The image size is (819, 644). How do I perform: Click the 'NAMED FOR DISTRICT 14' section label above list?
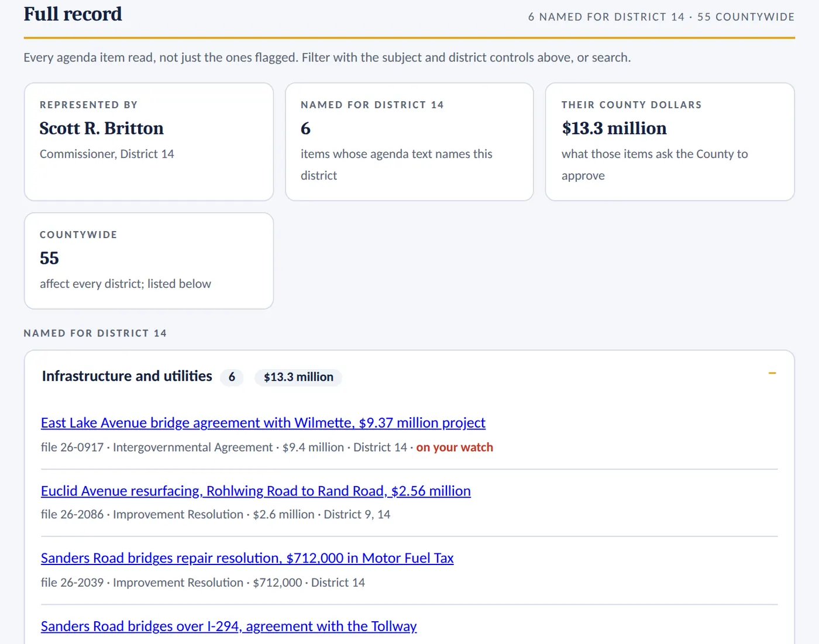[x=95, y=333]
